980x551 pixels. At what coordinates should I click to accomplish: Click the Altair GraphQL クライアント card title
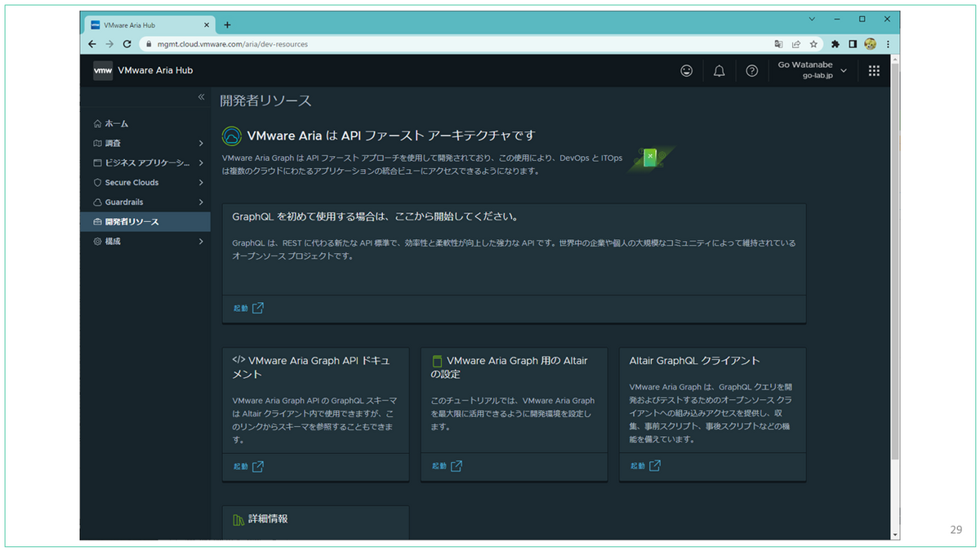tap(695, 361)
